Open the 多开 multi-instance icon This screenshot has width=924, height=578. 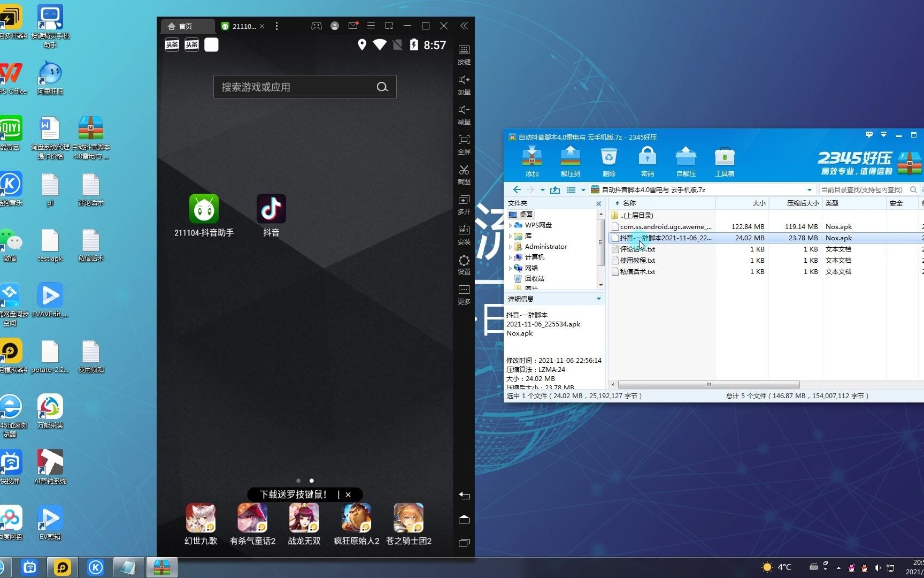464,200
